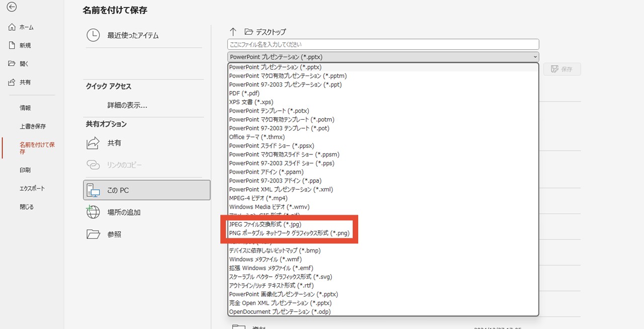Click the Home house icon
This screenshot has width=644, height=329.
tap(12, 27)
